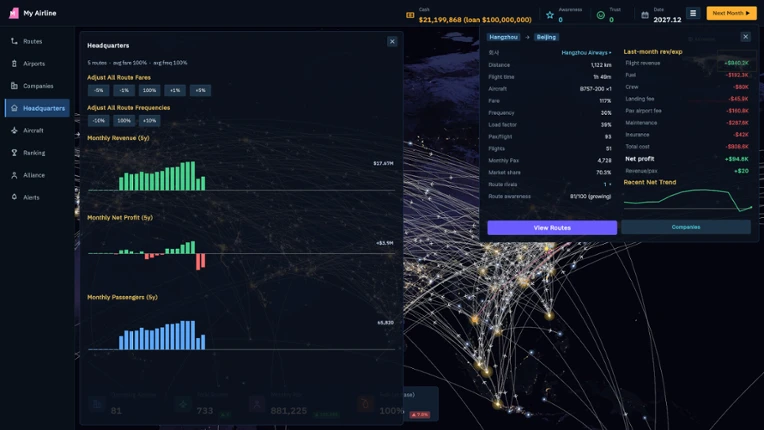Click the Recent Net Trend line chart

(688, 200)
